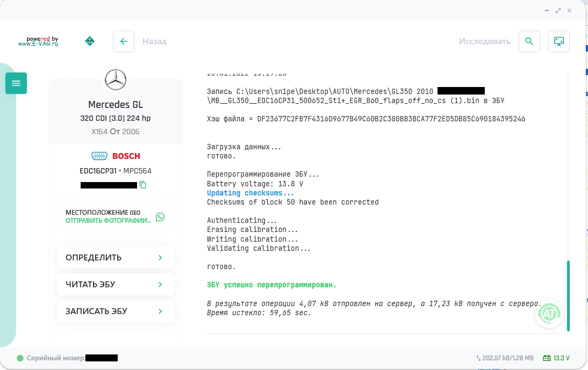Screen dimensions: 588x370
Task: Click the BOSCH brand label
Action: pyautogui.click(x=126, y=156)
